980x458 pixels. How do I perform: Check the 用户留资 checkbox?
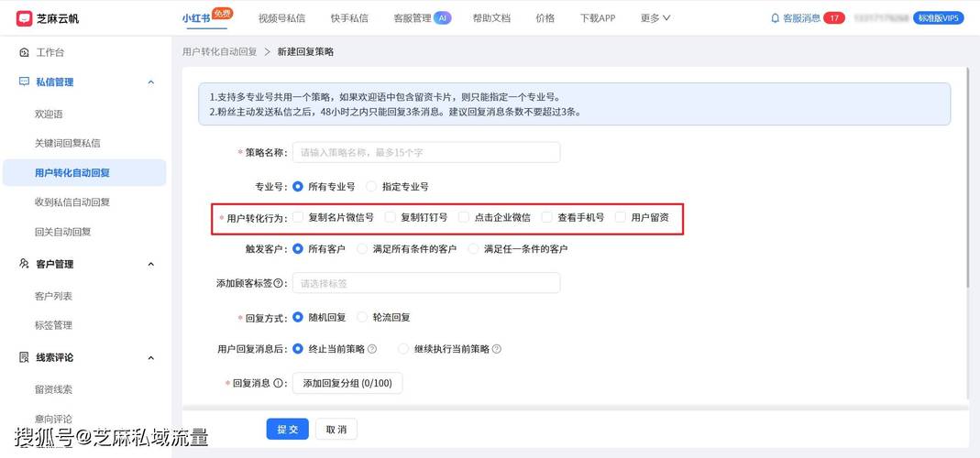coord(621,217)
